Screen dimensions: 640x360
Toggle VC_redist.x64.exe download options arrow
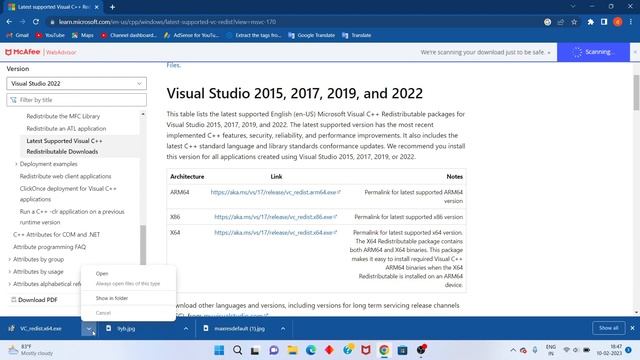pyautogui.click(x=89, y=329)
